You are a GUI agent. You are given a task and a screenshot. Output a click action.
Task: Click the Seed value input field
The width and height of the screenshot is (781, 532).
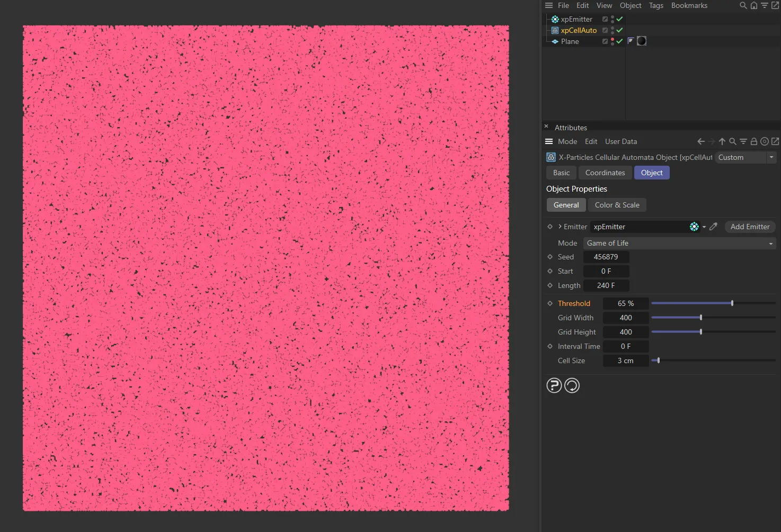click(606, 257)
